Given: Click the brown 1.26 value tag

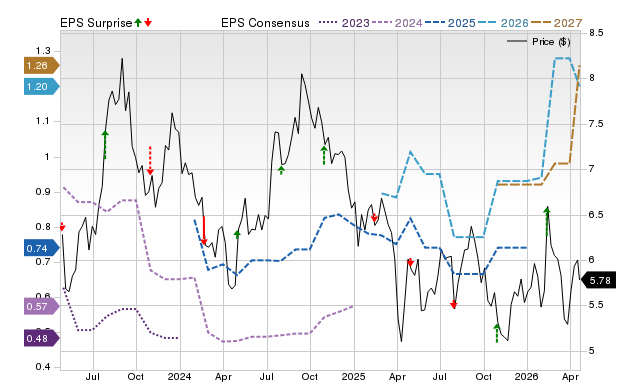Looking at the screenshot, I should click(42, 66).
